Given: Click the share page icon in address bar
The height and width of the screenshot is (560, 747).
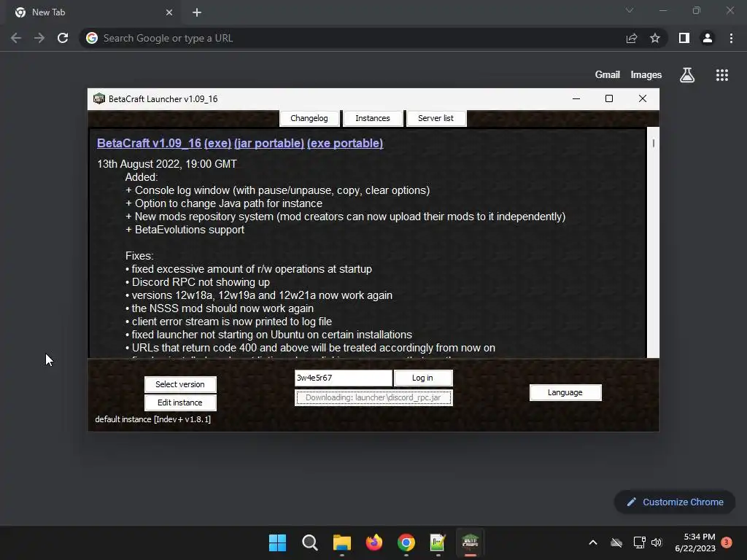Looking at the screenshot, I should coord(632,38).
